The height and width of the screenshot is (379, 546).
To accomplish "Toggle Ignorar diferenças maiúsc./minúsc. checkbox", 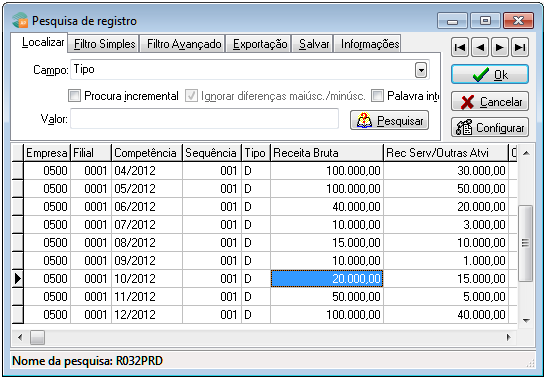I will click(191, 95).
